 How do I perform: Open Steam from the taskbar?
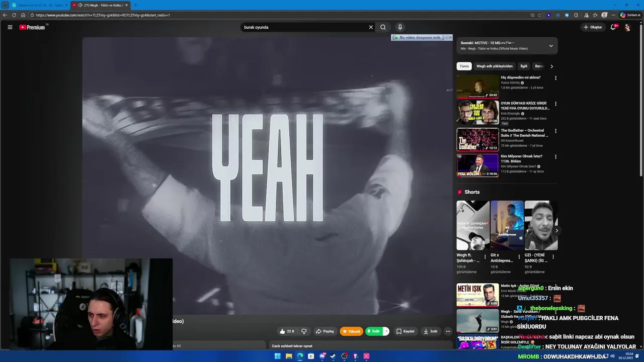(333, 356)
